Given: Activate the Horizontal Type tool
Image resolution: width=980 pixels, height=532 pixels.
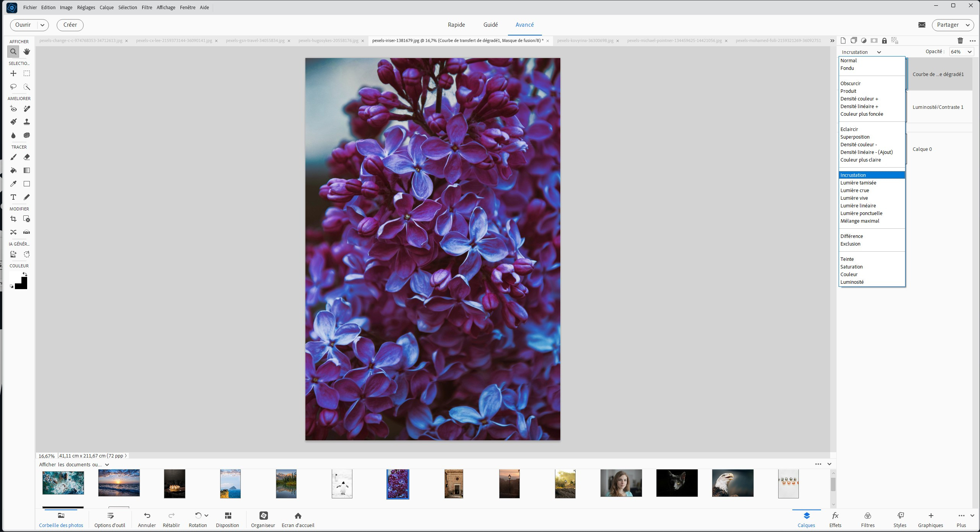Looking at the screenshot, I should (x=13, y=197).
